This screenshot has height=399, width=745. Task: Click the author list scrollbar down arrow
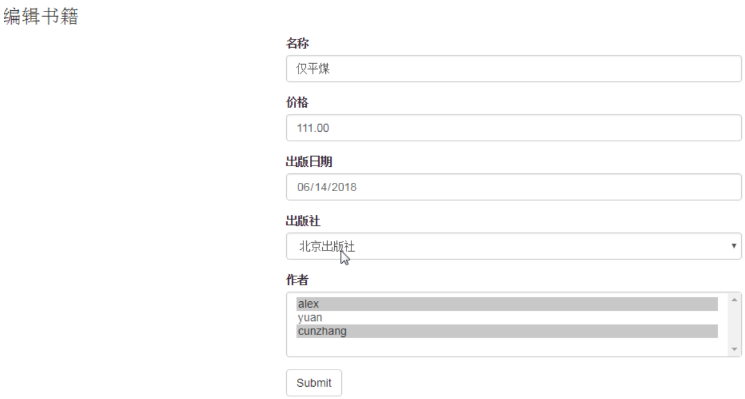(x=734, y=349)
